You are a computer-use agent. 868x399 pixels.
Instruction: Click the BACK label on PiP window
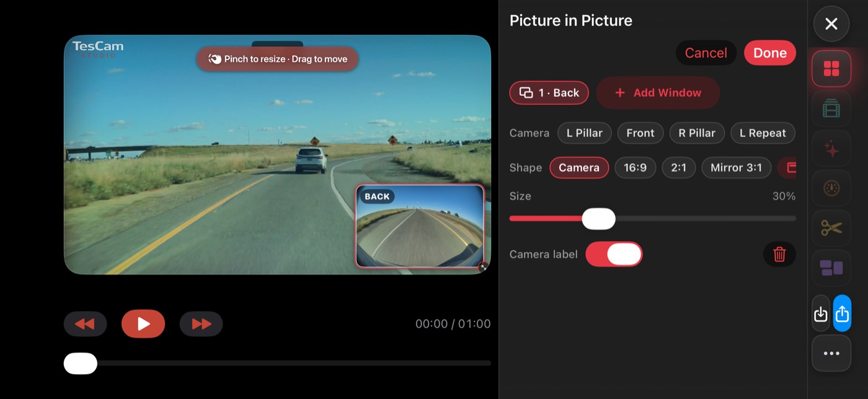pyautogui.click(x=377, y=196)
